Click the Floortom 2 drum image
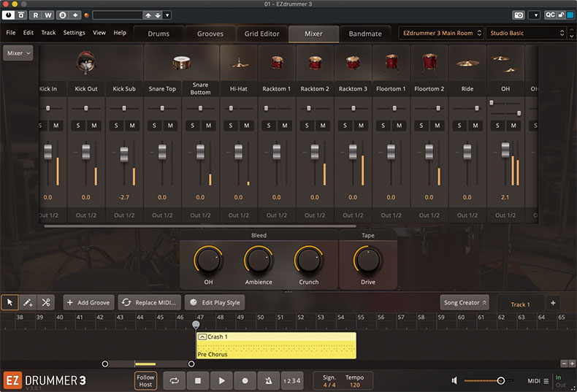 click(x=429, y=63)
